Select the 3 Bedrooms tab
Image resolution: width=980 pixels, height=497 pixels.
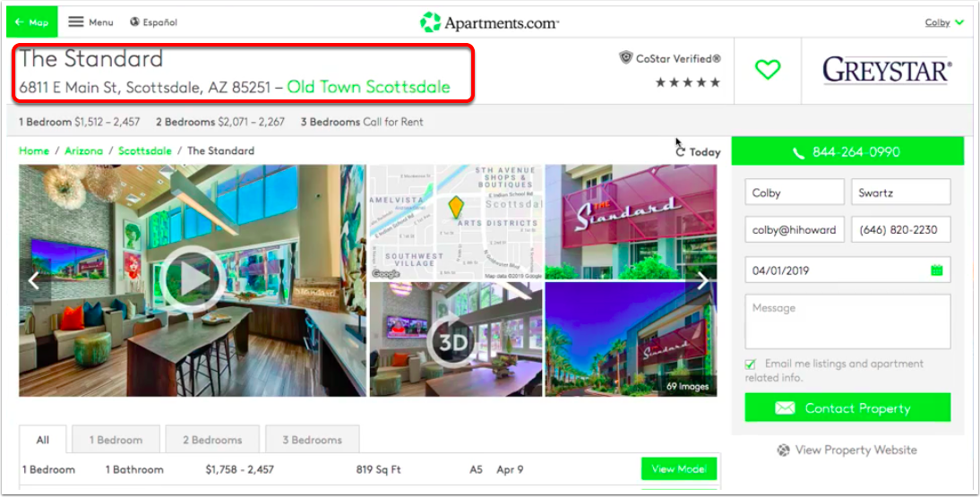(312, 440)
